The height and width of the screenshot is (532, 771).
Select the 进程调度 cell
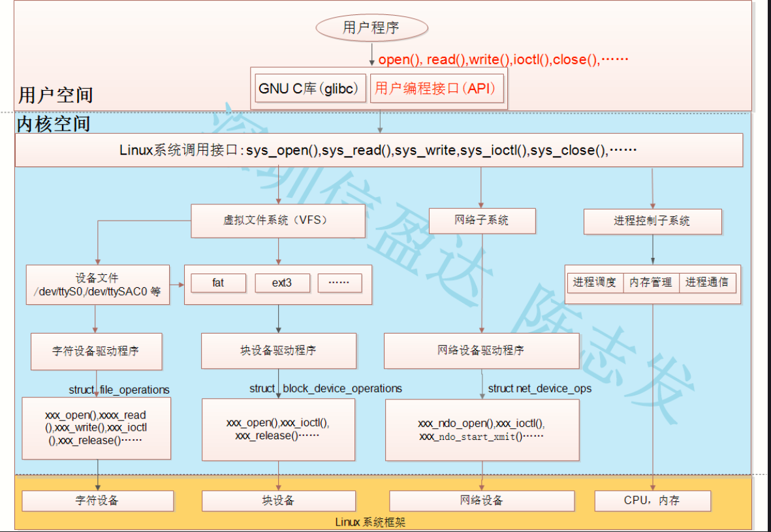pos(595,283)
